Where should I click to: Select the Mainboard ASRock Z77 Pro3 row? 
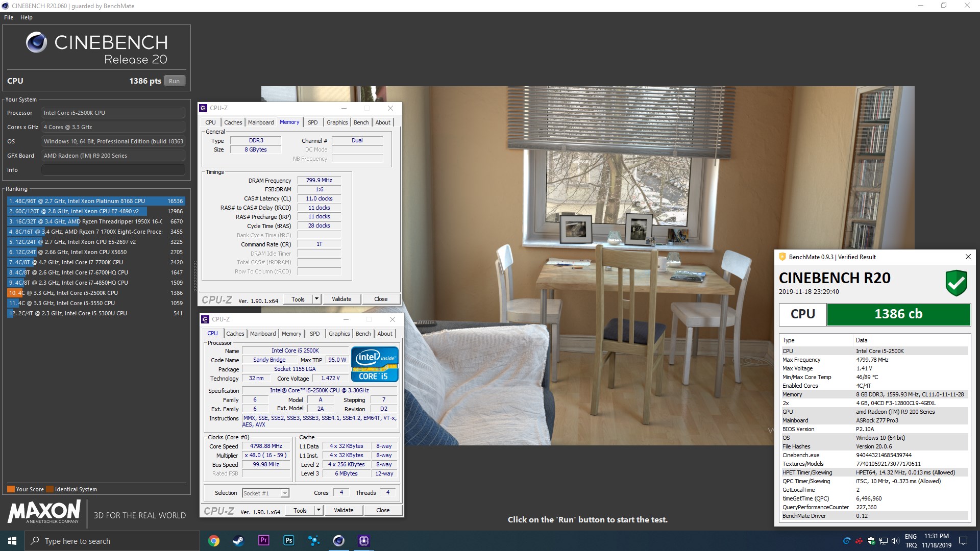tap(874, 420)
